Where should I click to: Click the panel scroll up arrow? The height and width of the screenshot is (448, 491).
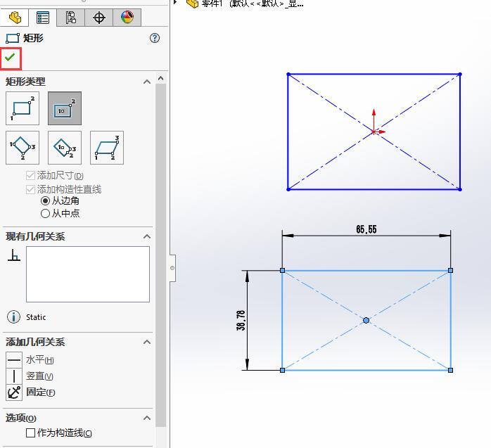click(x=160, y=78)
